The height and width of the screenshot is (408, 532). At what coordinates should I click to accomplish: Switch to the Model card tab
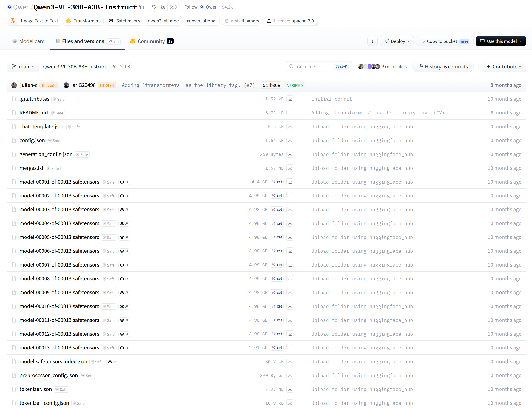[28, 41]
